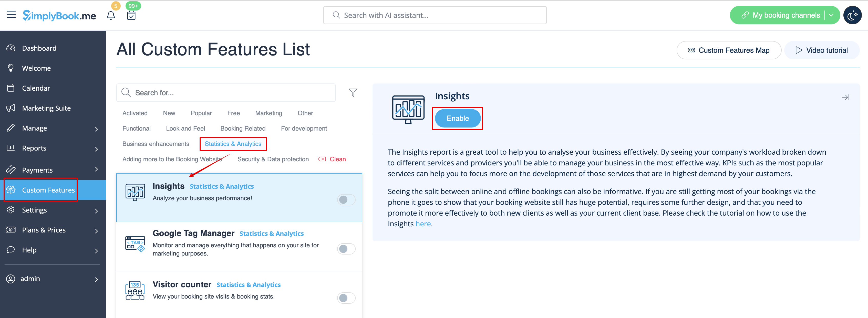Click the Visitor counter icon
This screenshot has height=318, width=868.
tap(135, 290)
